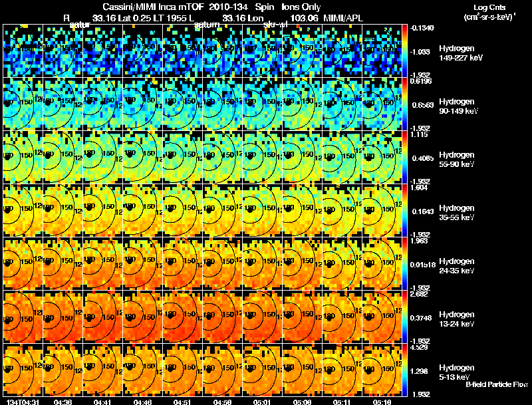Image resolution: width=532 pixels, height=405 pixels.
Task: Click the Hydrogen 5-13 keV row label
Action: click(x=457, y=372)
